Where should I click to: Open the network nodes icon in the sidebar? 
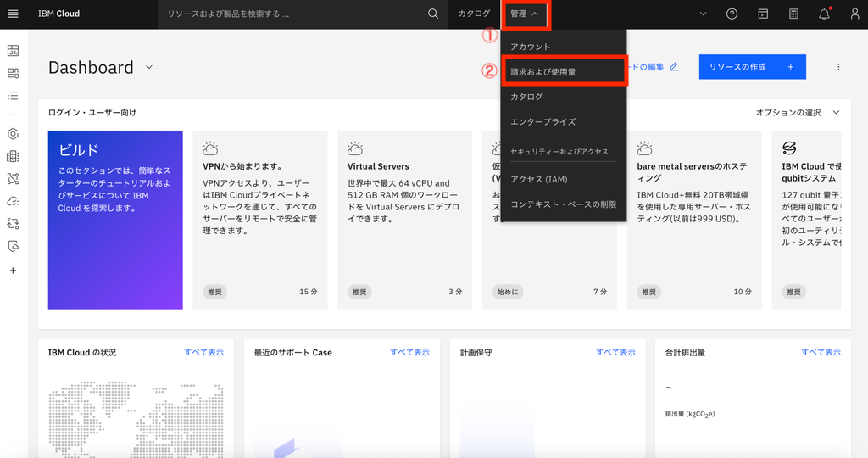click(14, 179)
